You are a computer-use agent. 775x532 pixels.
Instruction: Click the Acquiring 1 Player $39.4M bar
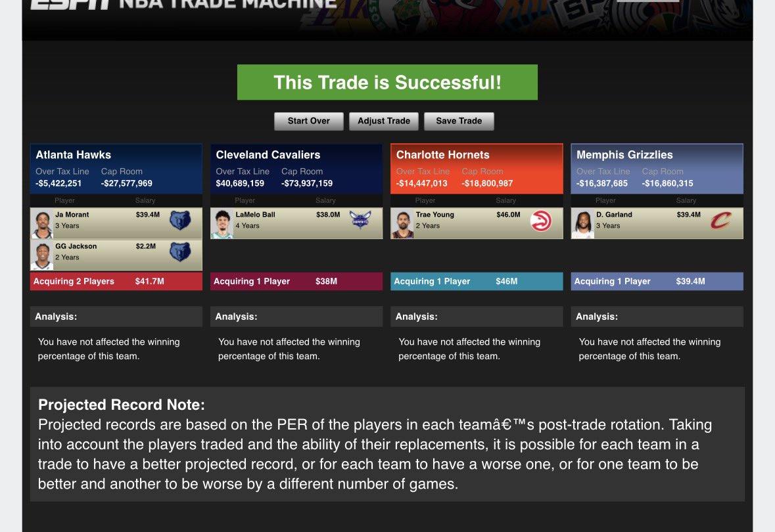[657, 282]
